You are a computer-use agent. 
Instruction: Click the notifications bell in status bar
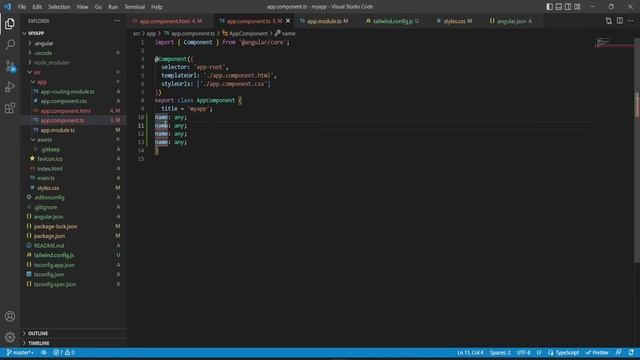tap(631, 353)
